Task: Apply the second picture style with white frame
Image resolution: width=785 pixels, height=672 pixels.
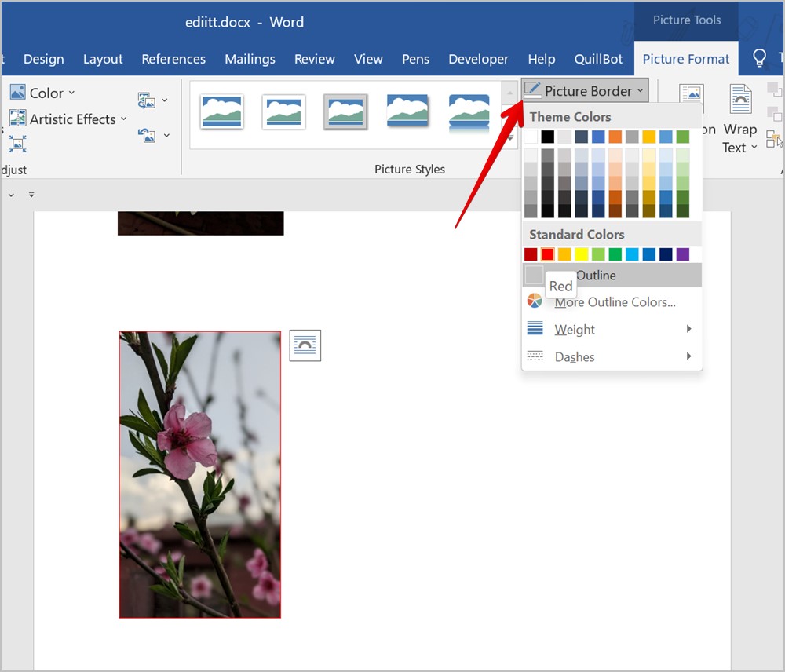Action: click(283, 111)
